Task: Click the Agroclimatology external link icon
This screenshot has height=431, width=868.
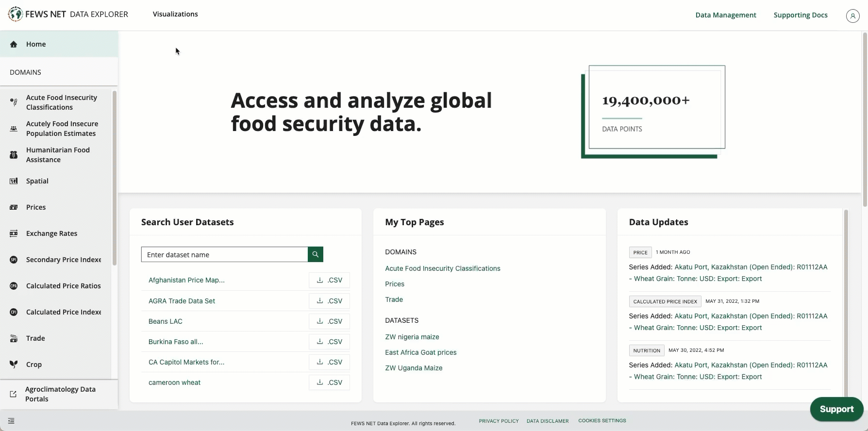Action: click(13, 394)
